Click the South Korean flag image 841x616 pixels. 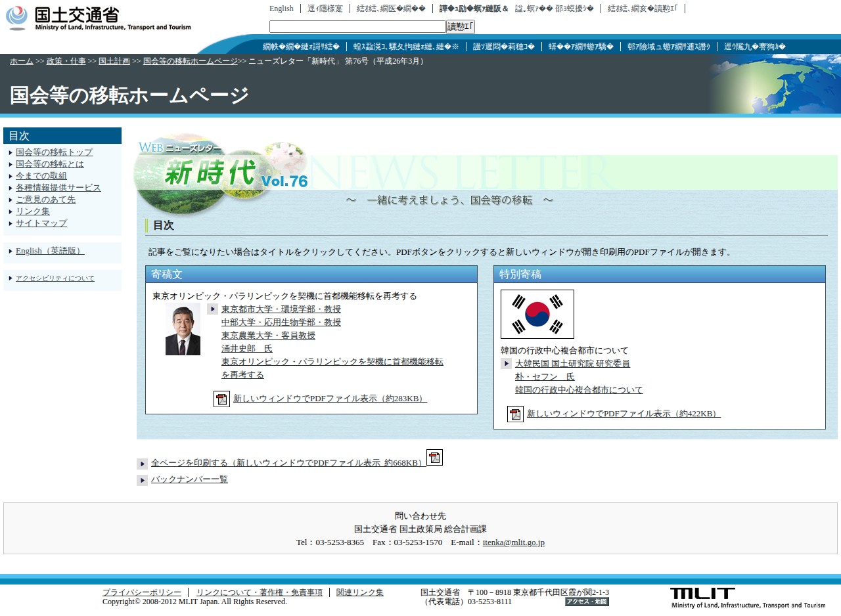[537, 314]
